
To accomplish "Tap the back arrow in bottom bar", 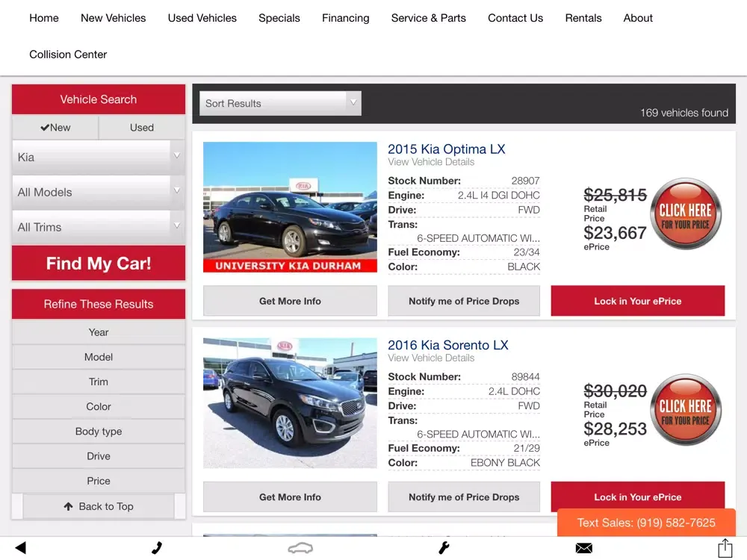I will coord(20,548).
